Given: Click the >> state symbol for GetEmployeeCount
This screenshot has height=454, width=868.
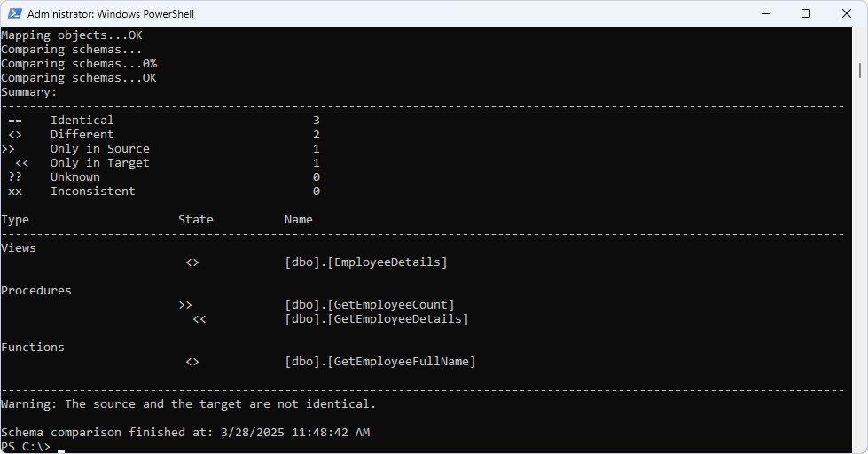Looking at the screenshot, I should [x=185, y=305].
